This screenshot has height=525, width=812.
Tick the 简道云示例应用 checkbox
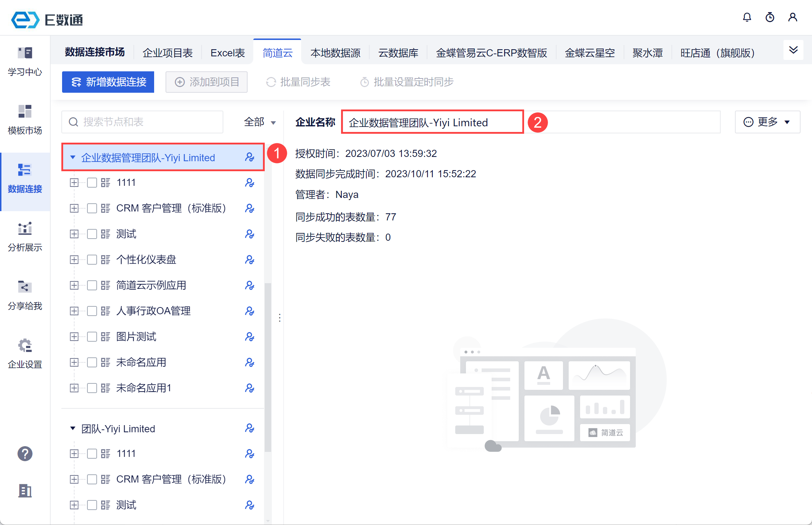(x=92, y=285)
